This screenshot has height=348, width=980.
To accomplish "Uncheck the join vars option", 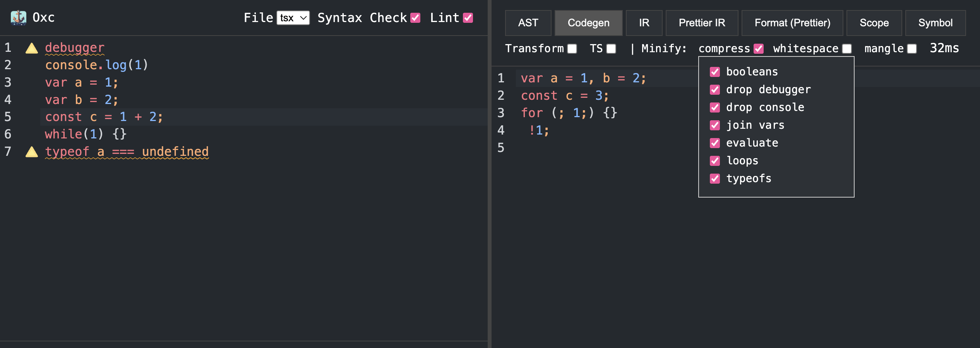I will [x=715, y=125].
